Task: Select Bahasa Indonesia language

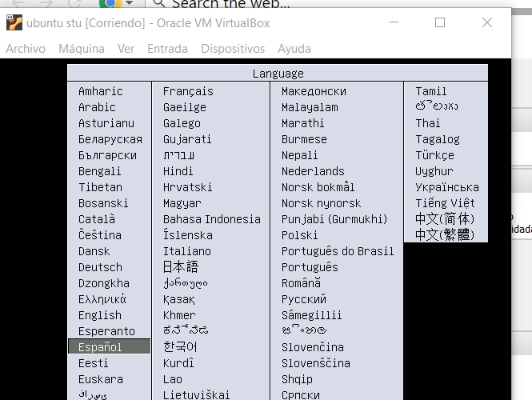Action: pos(211,219)
